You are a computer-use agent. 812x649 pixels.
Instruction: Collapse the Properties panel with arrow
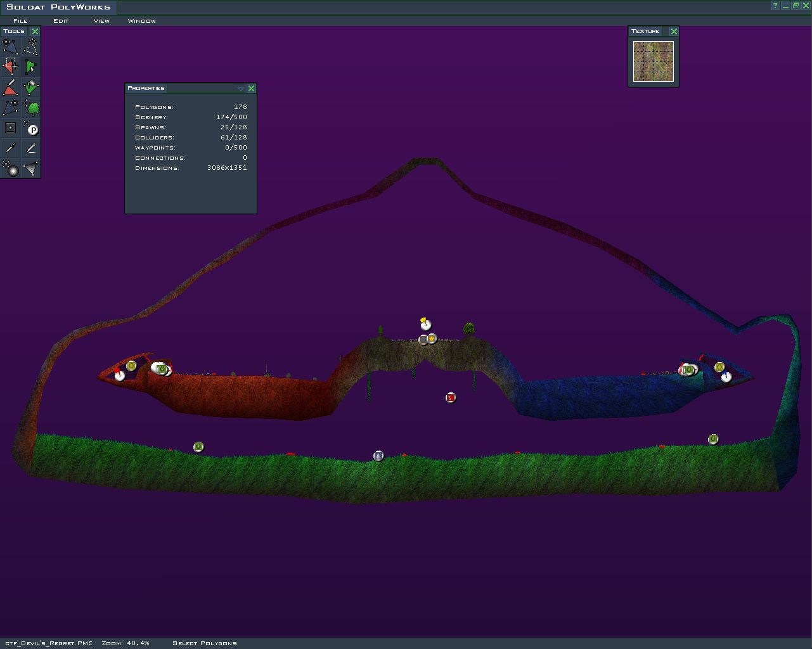tap(241, 89)
